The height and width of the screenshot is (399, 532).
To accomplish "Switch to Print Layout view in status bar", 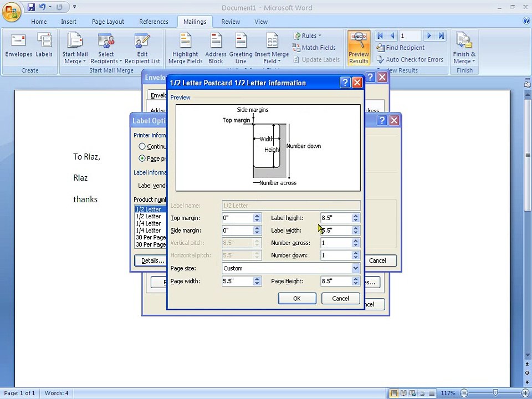I will (x=394, y=393).
